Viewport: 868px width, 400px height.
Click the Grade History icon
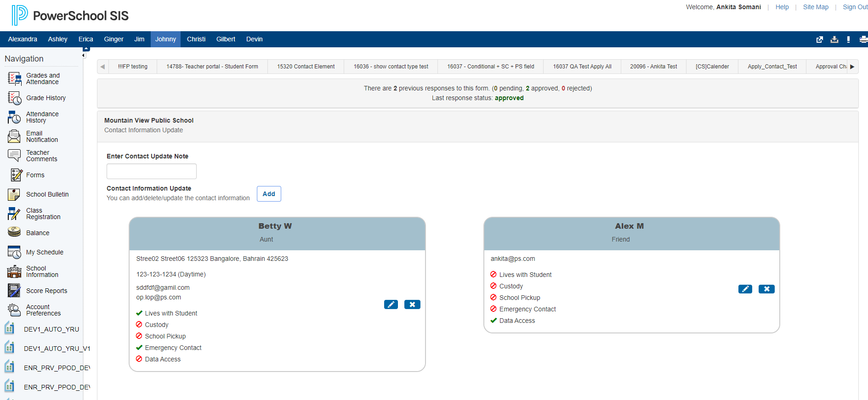tap(14, 98)
